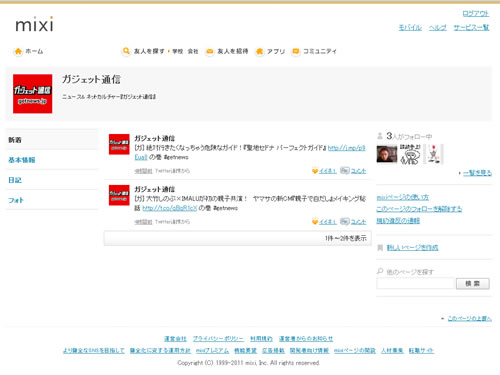
Task: Click the 友人を探す magnifier icon
Action: point(126,51)
